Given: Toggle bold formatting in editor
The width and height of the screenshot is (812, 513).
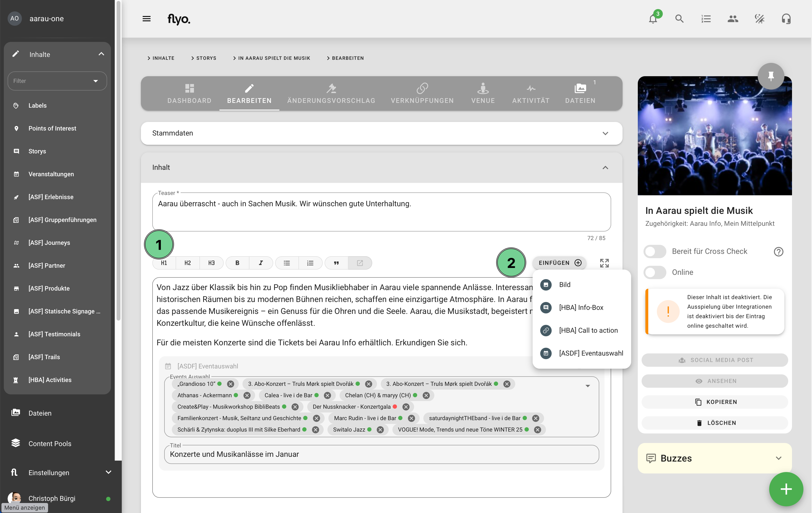Looking at the screenshot, I should [238, 263].
